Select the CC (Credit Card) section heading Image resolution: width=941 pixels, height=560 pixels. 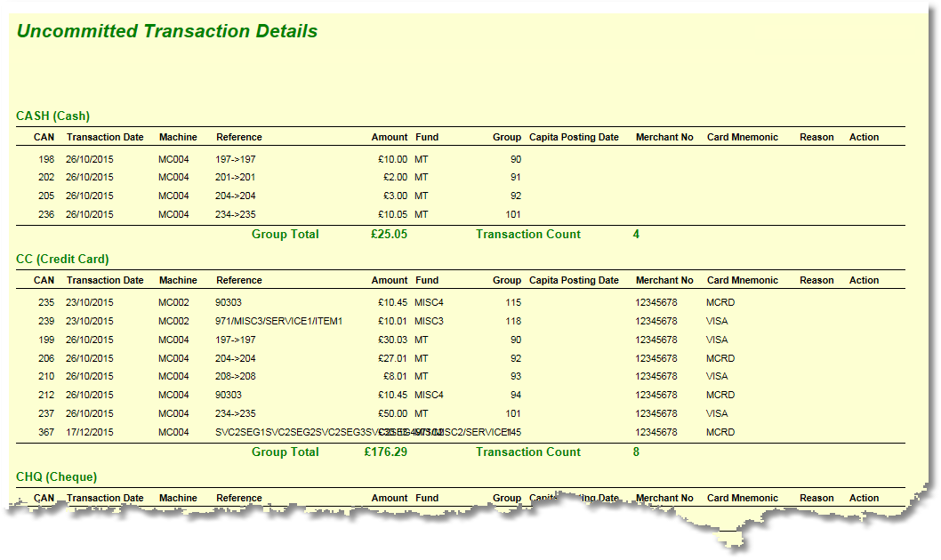click(x=62, y=259)
